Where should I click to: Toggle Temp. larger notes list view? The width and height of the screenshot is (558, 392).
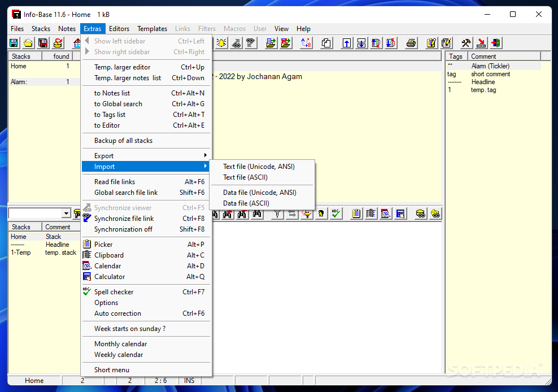(146, 78)
